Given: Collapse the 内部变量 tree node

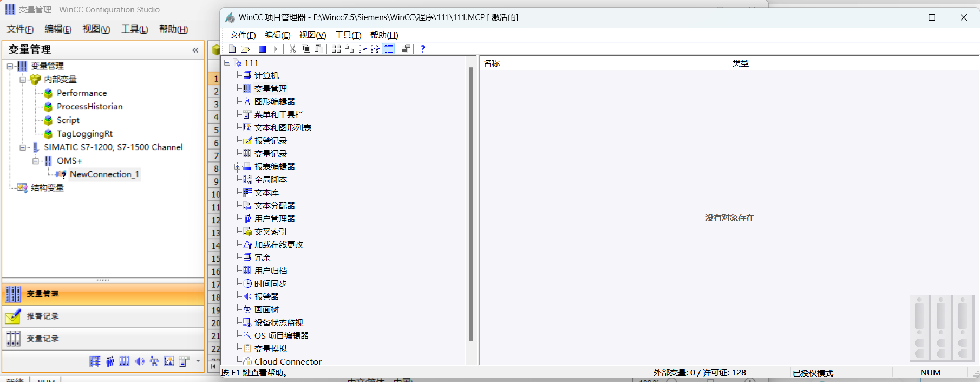Looking at the screenshot, I should pos(23,80).
